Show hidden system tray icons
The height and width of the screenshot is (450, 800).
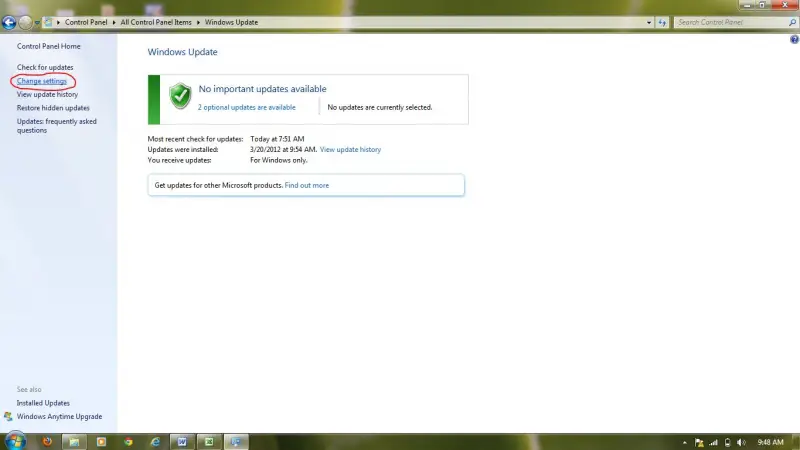[685, 442]
